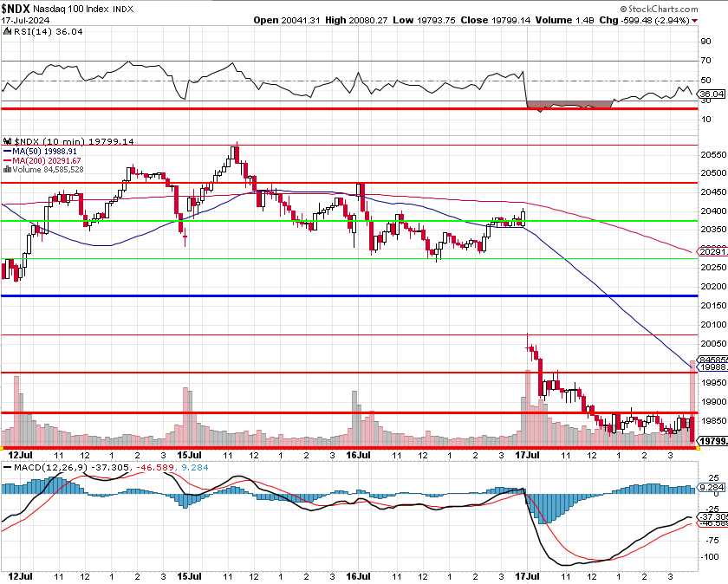Click the MA(200) legend entry

[46, 160]
